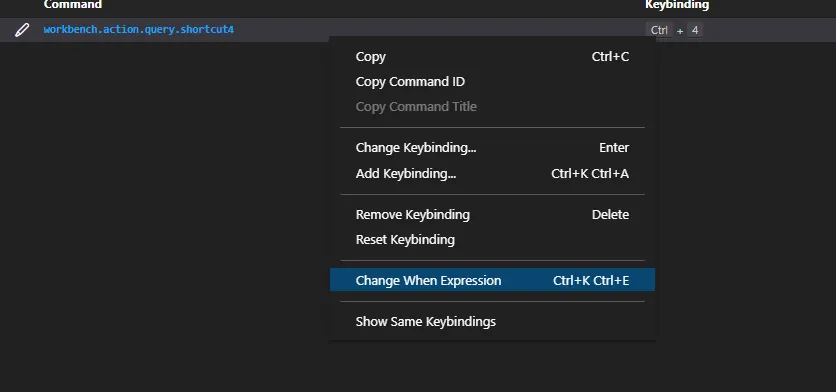Image resolution: width=836 pixels, height=392 pixels.
Task: Click the Keybinding column header
Action: (x=677, y=5)
